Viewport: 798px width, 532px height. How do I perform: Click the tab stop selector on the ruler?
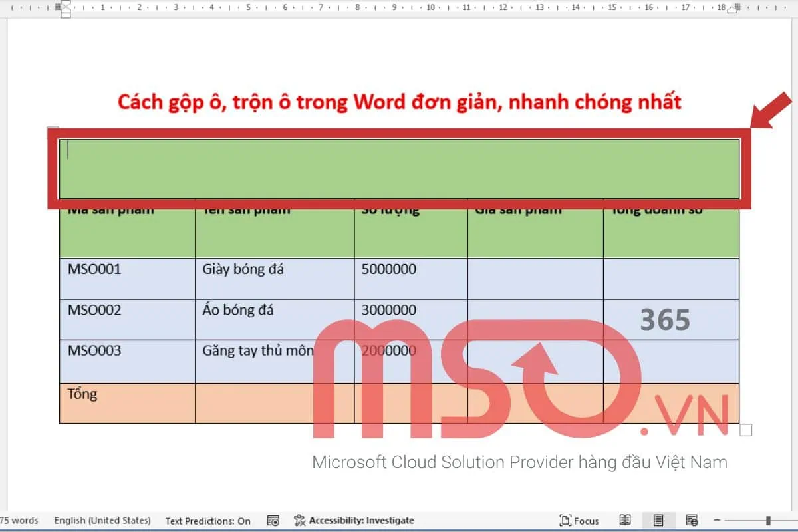[5, 9]
